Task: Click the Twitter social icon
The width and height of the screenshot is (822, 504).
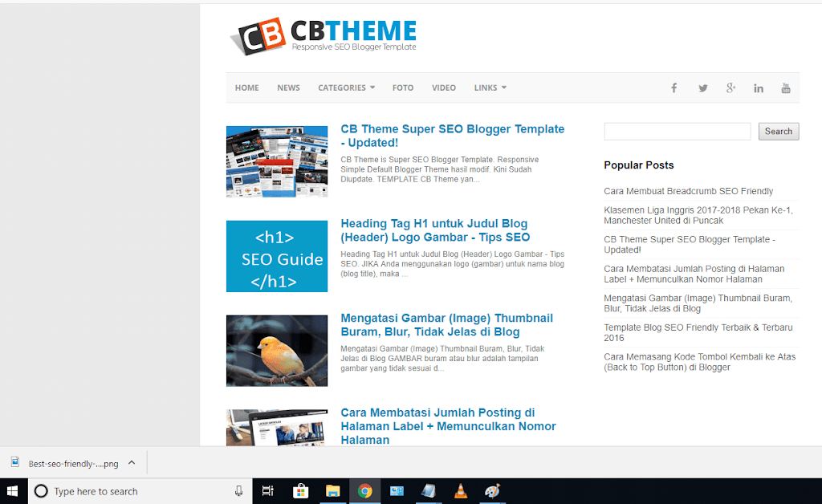Action: point(702,87)
